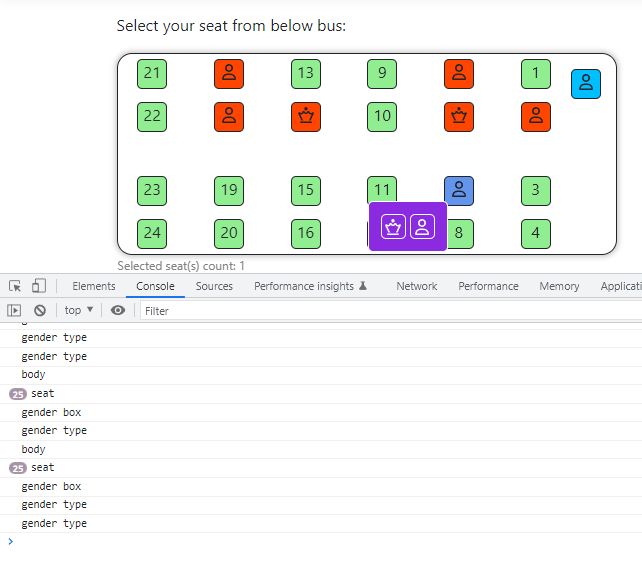Click the selected blue seat beside seat 3

(459, 191)
